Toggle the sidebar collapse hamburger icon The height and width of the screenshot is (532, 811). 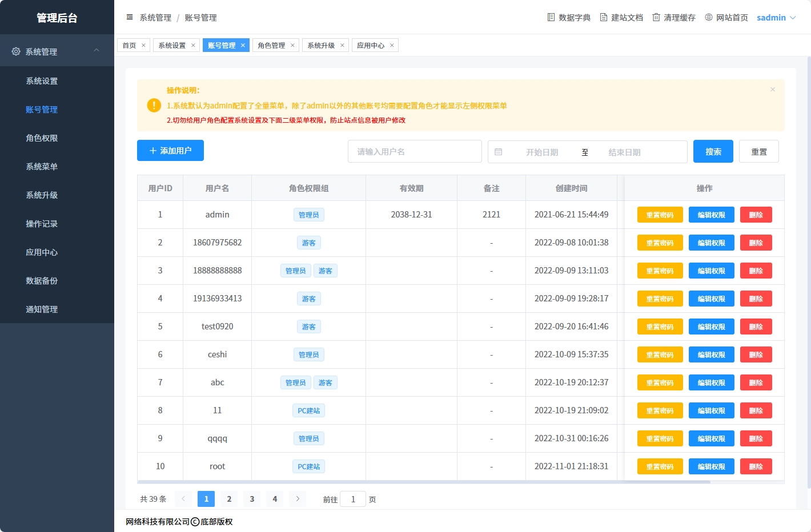tap(130, 17)
